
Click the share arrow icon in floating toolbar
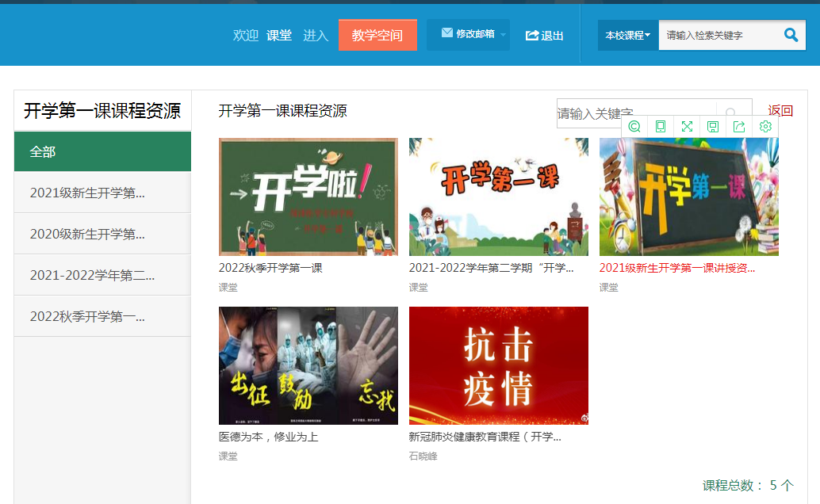coord(739,127)
